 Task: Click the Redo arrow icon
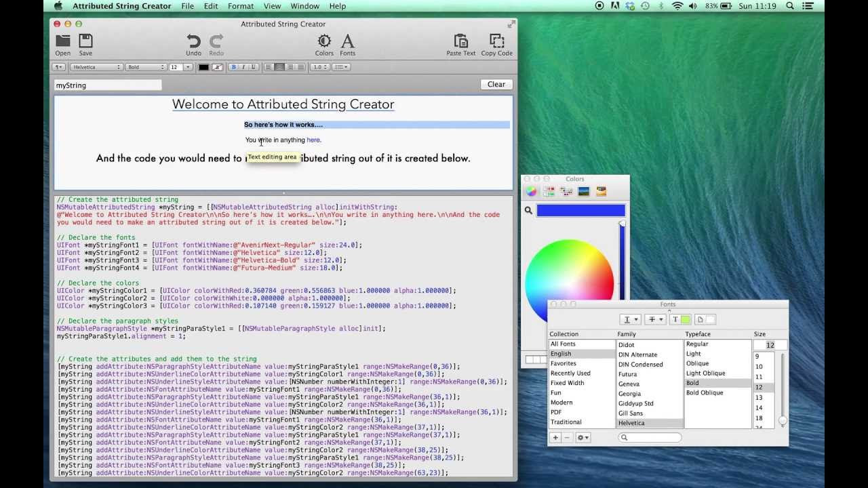tap(216, 41)
